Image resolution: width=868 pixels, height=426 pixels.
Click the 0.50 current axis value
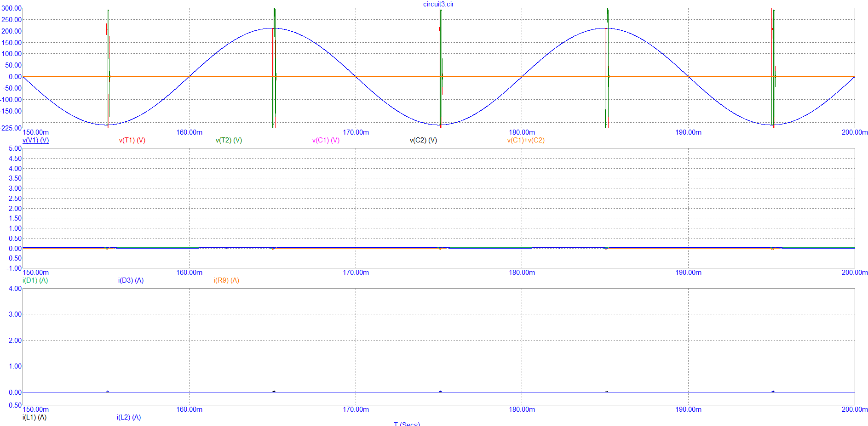[15, 239]
